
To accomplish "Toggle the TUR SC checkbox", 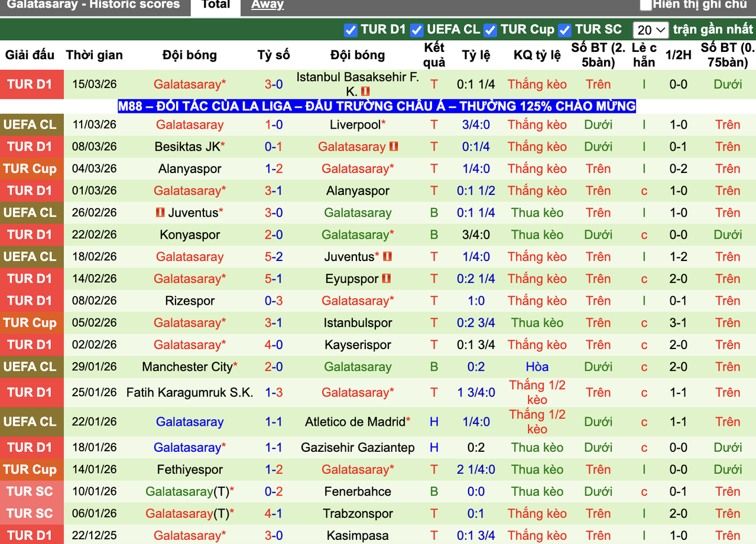I will [x=564, y=30].
